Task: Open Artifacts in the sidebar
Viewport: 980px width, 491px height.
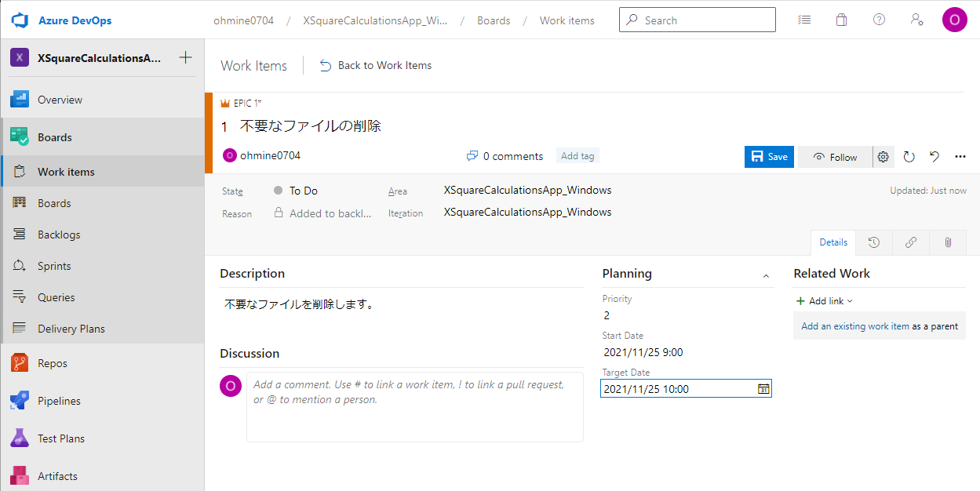Action: [x=102, y=476]
